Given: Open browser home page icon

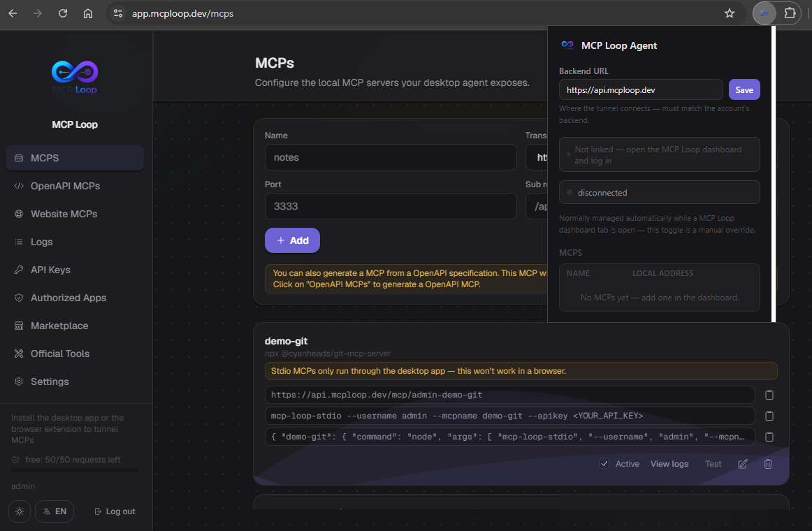Looking at the screenshot, I should click(88, 13).
